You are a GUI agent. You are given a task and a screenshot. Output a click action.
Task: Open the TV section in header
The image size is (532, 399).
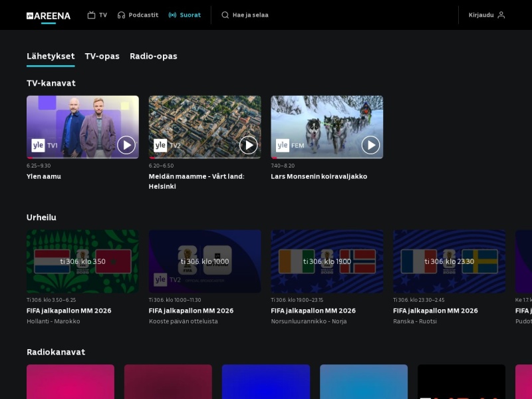point(97,15)
